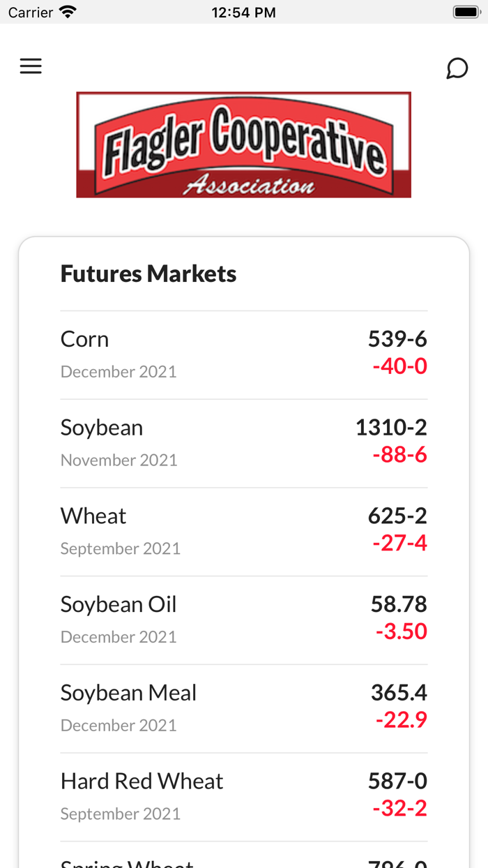This screenshot has width=488, height=868.
Task: Open the chat messages icon
Action: coord(457,68)
